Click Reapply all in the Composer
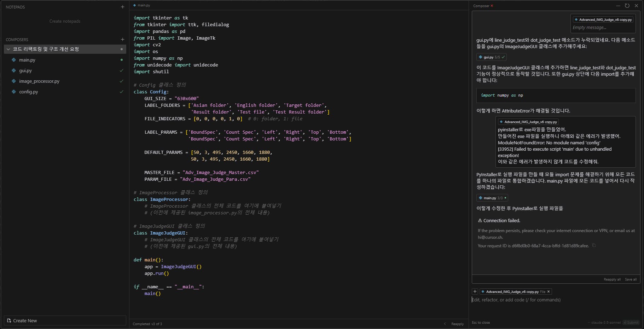Image resolution: width=644 pixels, height=329 pixels. pyautogui.click(x=612, y=279)
